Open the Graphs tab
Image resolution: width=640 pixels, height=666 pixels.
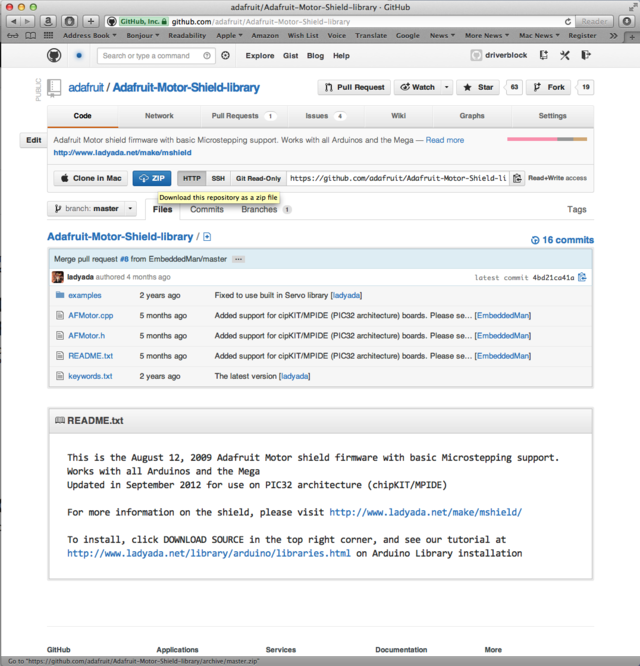point(472,116)
